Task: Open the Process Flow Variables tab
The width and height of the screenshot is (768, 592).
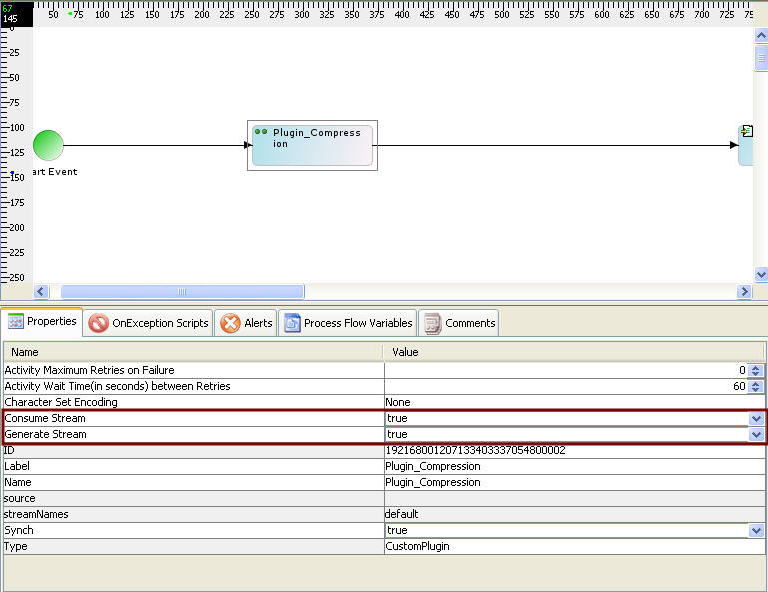Action: [348, 323]
